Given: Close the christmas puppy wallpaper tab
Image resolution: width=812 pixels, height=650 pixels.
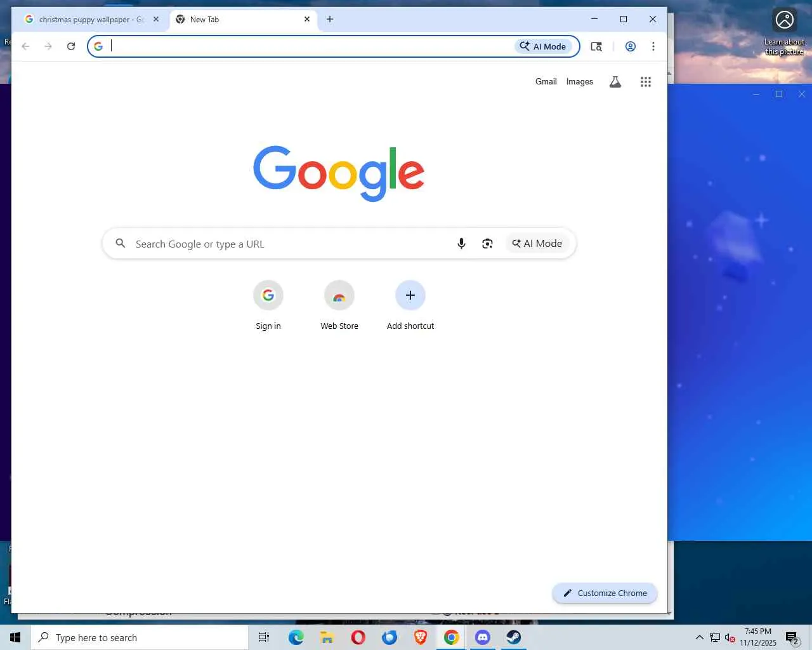Looking at the screenshot, I should pos(156,19).
